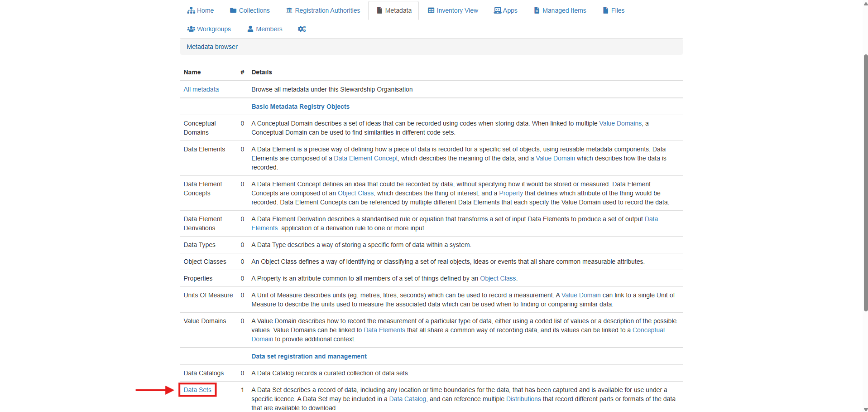Open settings via the gears icon
Image resolution: width=868 pixels, height=412 pixels.
pyautogui.click(x=302, y=29)
